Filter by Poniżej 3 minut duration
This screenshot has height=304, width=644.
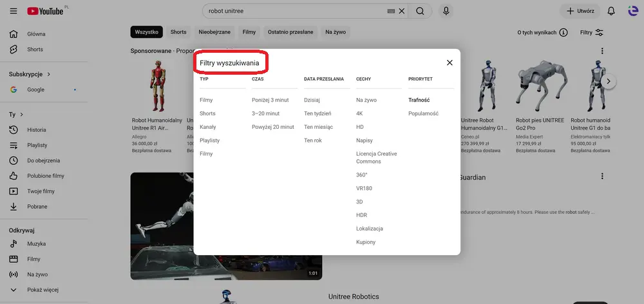pos(270,100)
